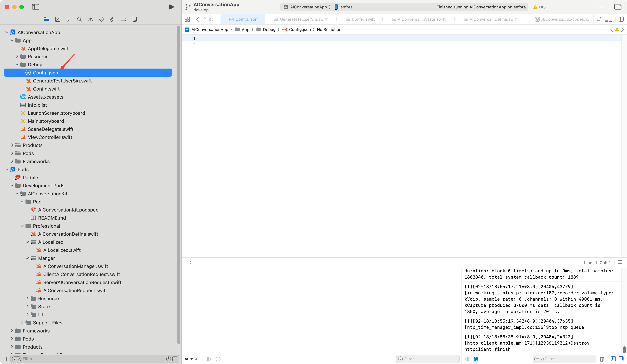This screenshot has height=364, width=627.
Task: Expand the Resource folder under App
Action: tap(17, 56)
